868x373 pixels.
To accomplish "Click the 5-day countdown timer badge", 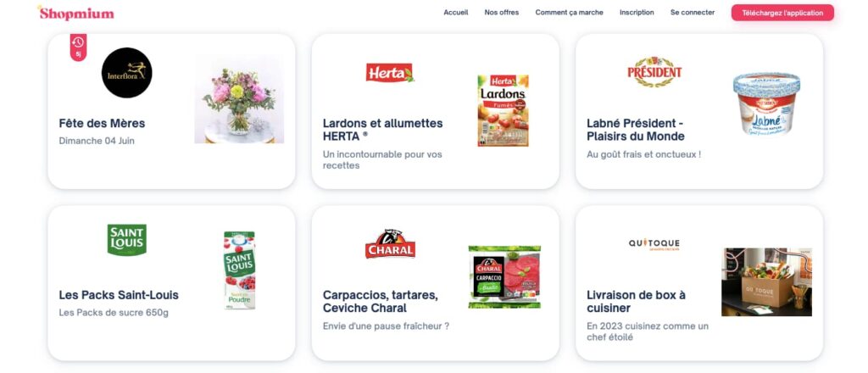I will [x=78, y=47].
